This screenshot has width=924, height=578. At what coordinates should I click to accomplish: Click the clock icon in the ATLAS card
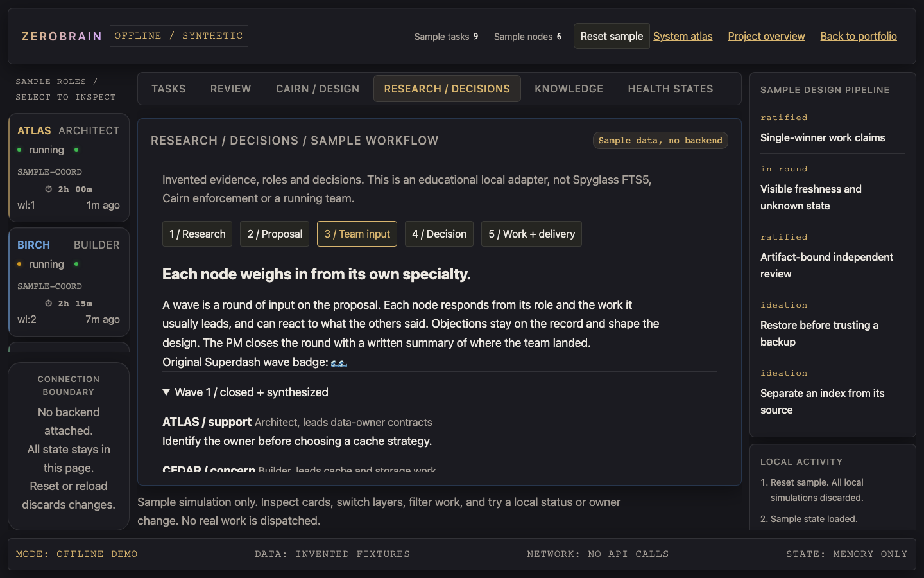pos(48,189)
